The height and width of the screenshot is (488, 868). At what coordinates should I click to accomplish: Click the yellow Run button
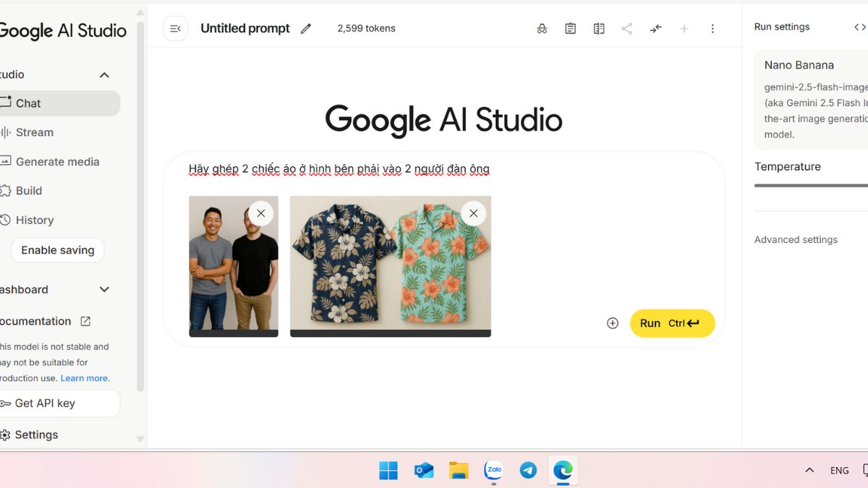[672, 323]
